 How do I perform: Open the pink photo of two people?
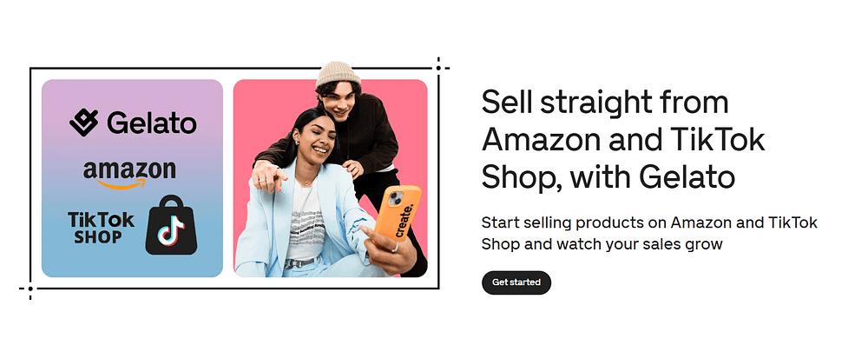[x=331, y=178]
